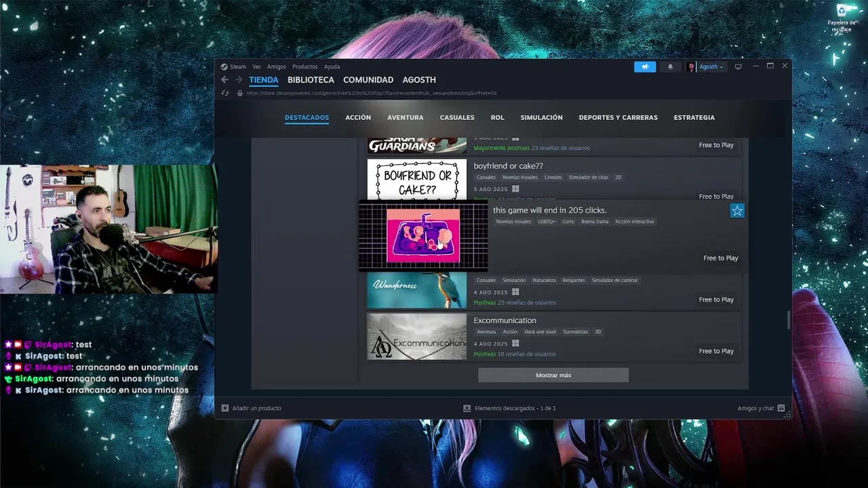Open this game will end in 205 clicks title
868x488 pixels.
tap(549, 210)
